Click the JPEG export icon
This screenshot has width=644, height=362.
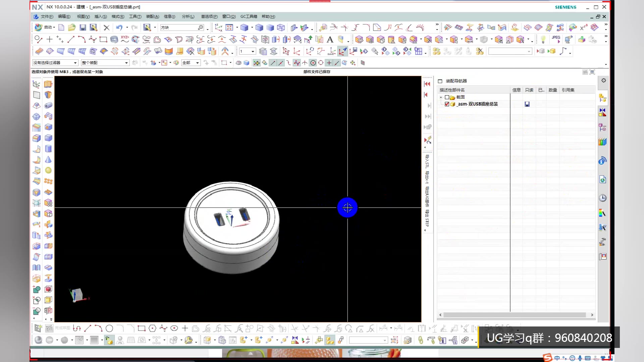click(x=556, y=39)
